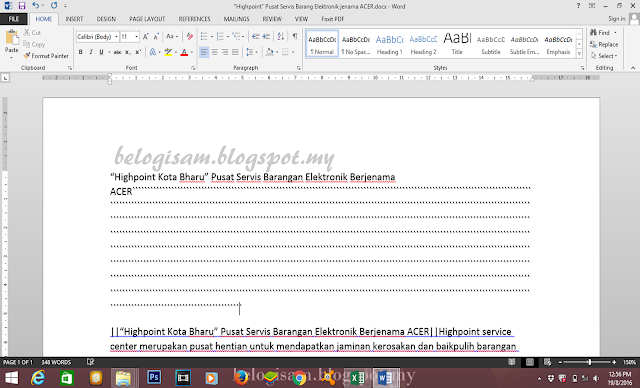This screenshot has width=640, height=388.
Task: Open Shading color dropdown
Action: 277,52
